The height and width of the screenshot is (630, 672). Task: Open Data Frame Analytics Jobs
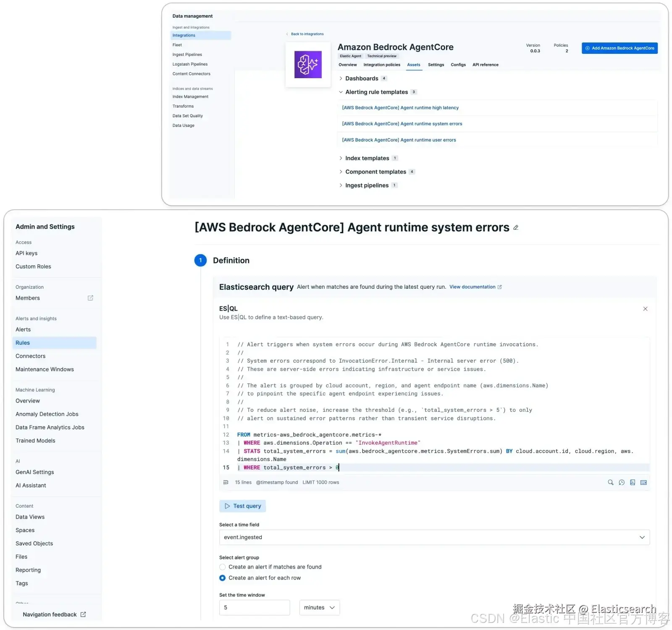point(50,427)
